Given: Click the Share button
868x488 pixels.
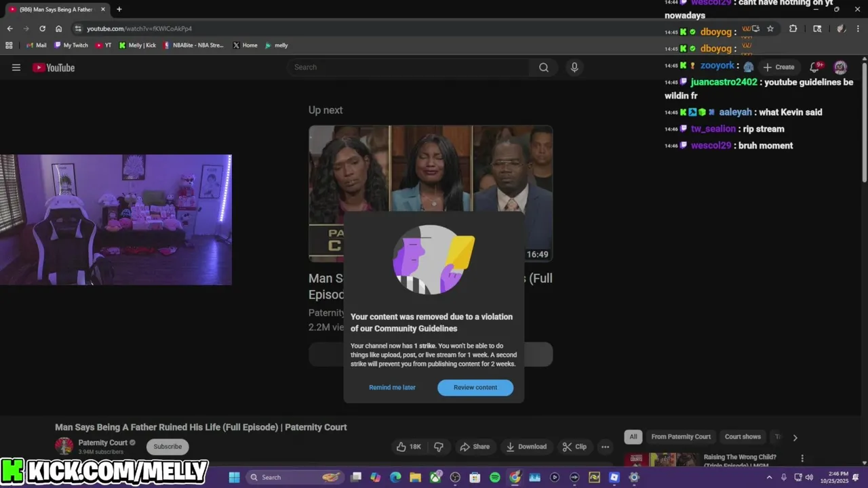Looking at the screenshot, I should coord(475,447).
